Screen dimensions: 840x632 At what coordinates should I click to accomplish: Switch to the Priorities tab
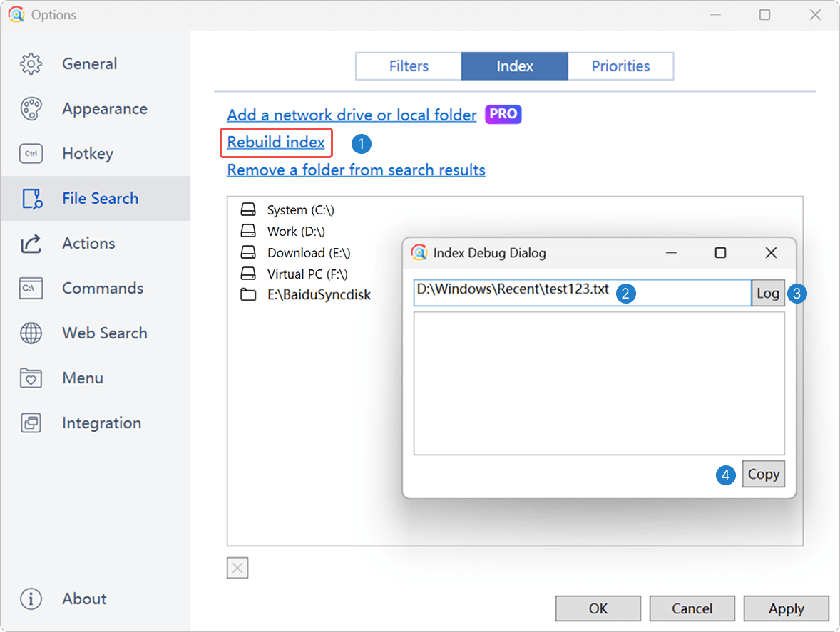point(620,66)
